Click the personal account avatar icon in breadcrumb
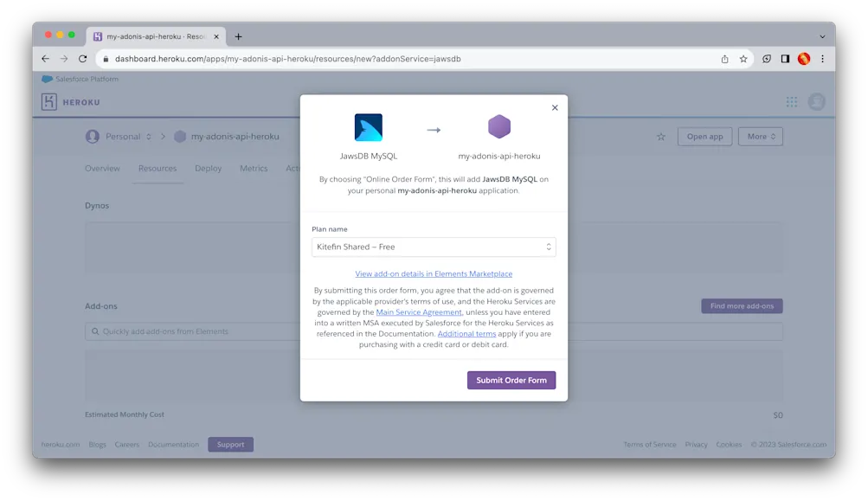The width and height of the screenshot is (868, 501). point(93,136)
